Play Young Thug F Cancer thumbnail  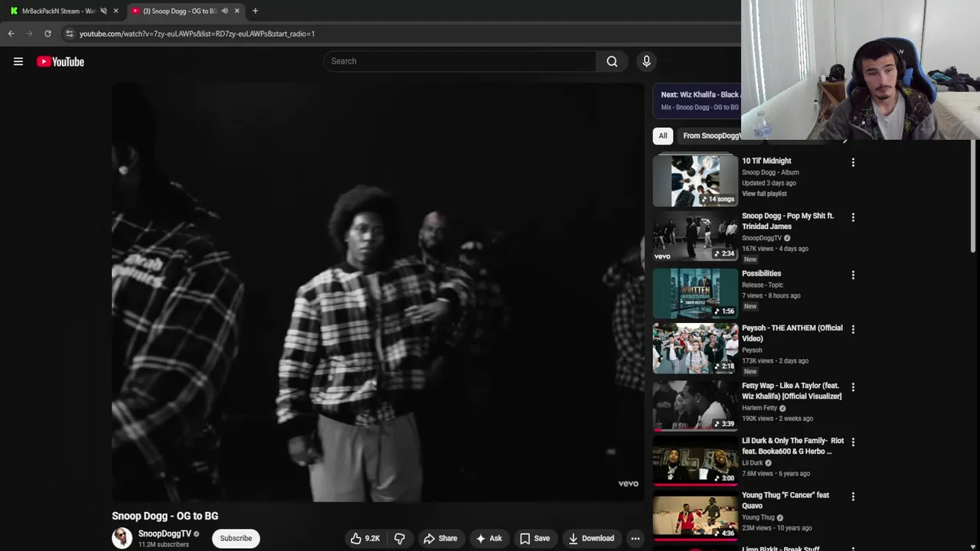[x=695, y=515]
